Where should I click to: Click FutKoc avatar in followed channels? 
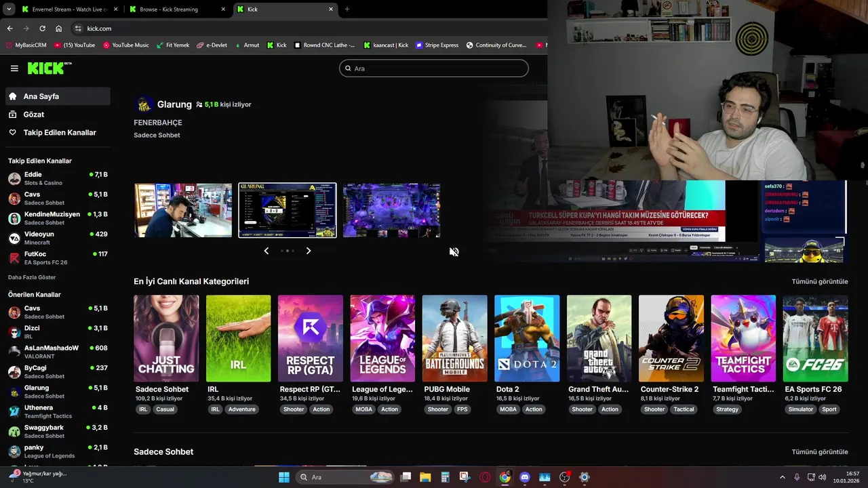click(14, 258)
